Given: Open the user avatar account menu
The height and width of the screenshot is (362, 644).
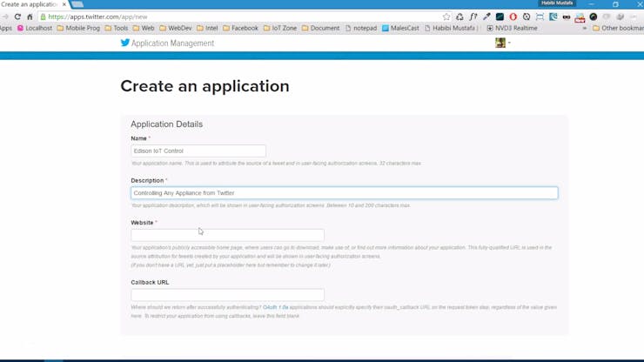Looking at the screenshot, I should (503, 43).
